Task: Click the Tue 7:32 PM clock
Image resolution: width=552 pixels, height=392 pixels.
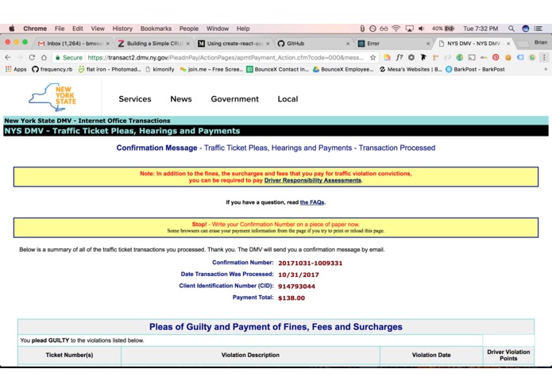Action: tap(481, 29)
